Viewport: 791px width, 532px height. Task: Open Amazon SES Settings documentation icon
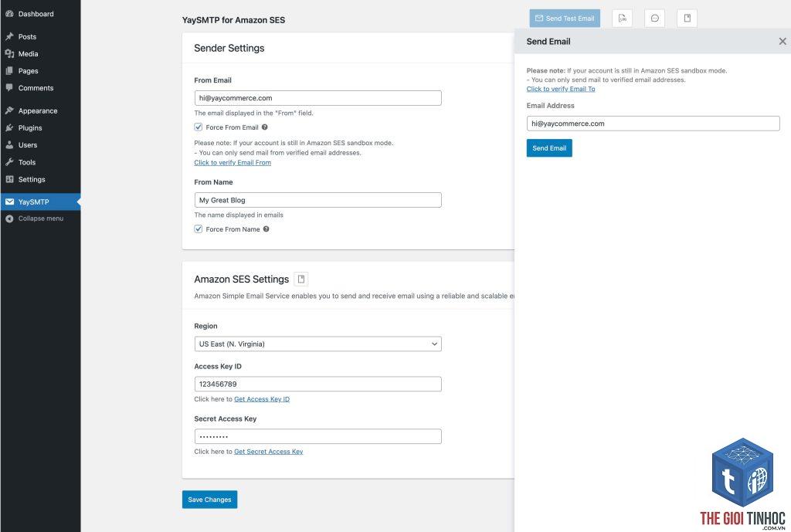point(300,279)
